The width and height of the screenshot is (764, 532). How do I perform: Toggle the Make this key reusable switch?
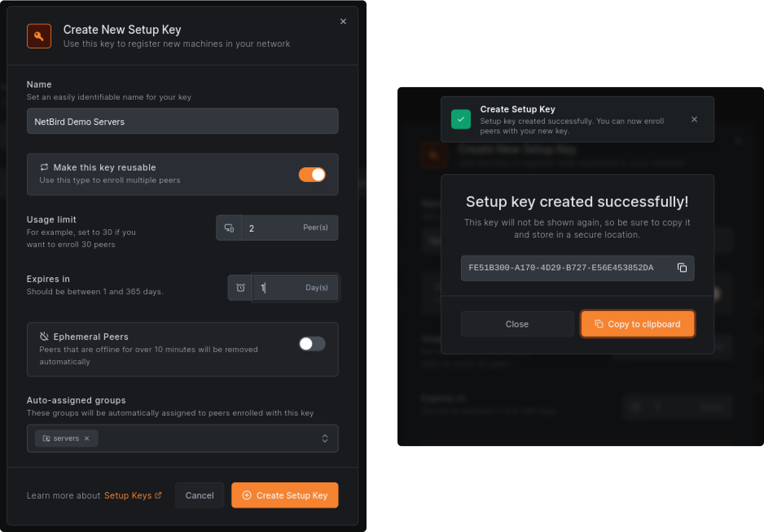click(x=312, y=175)
